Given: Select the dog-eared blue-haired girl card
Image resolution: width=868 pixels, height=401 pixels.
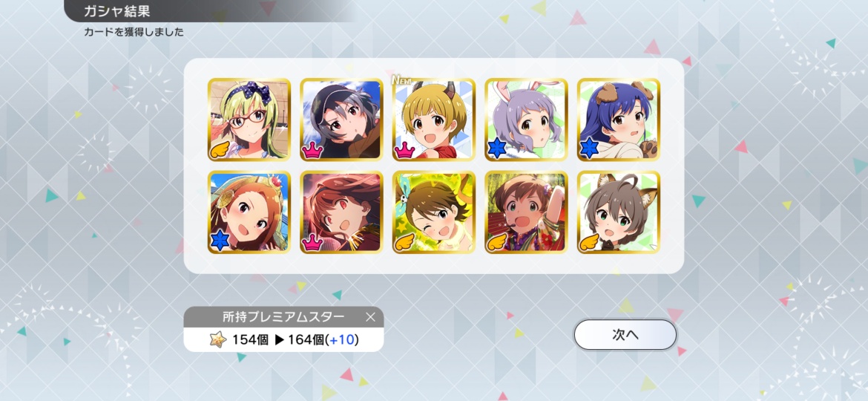Looking at the screenshot, I should tap(619, 120).
